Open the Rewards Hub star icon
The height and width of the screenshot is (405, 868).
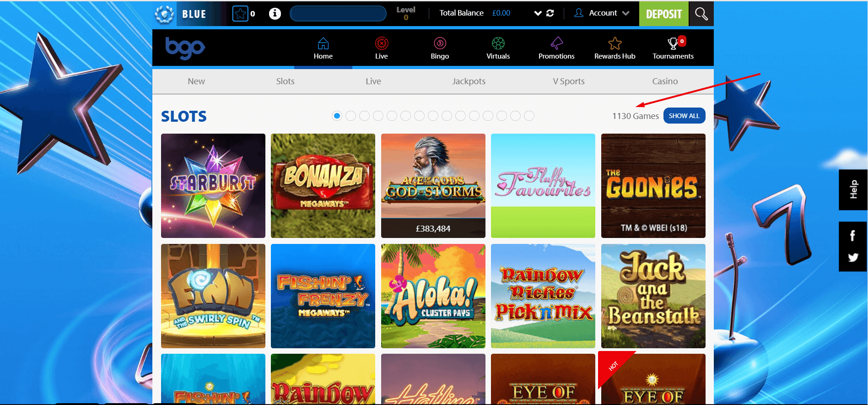tap(615, 43)
